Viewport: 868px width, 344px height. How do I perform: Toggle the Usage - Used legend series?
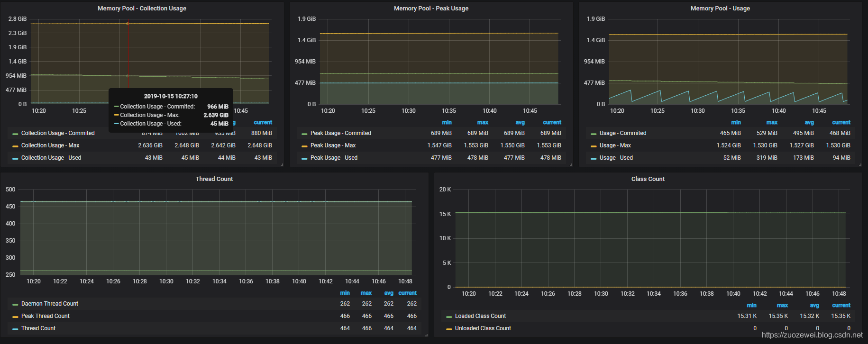point(616,158)
